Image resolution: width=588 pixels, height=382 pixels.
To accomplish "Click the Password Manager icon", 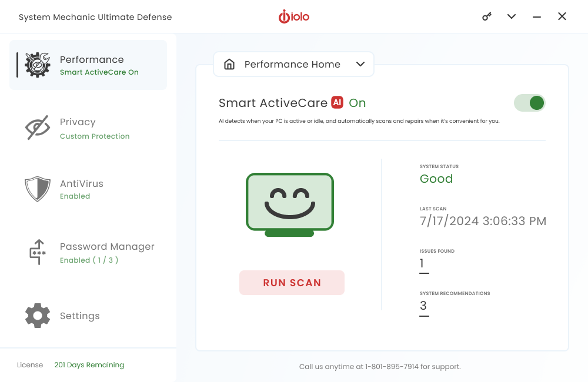I will 38,252.
